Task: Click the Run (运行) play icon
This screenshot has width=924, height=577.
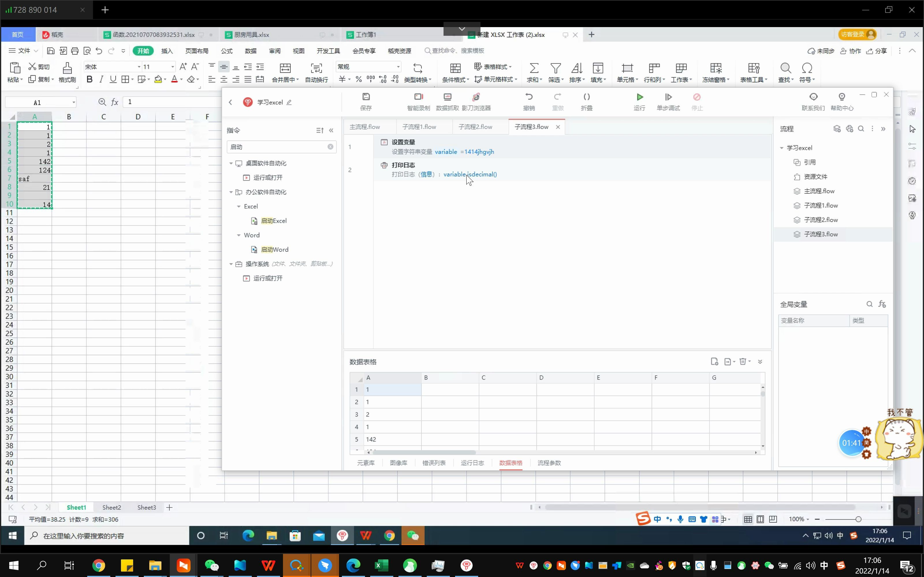Action: [x=640, y=97]
